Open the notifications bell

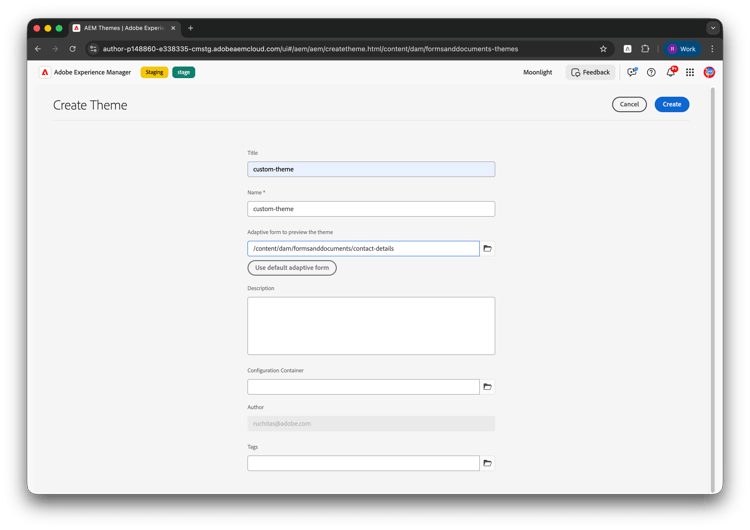(671, 72)
